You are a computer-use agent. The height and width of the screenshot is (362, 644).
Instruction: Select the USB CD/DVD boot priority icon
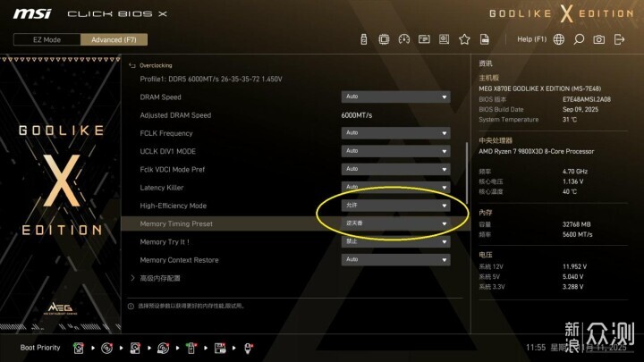[163, 348]
